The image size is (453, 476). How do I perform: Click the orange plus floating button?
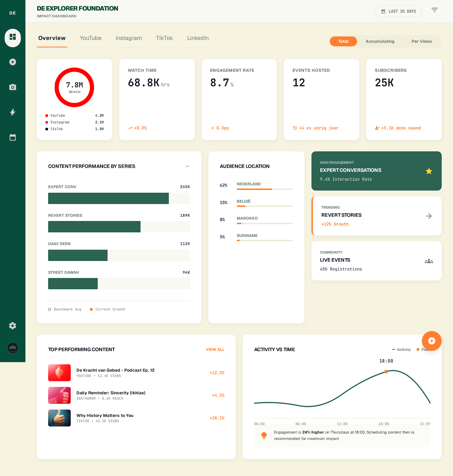432,341
